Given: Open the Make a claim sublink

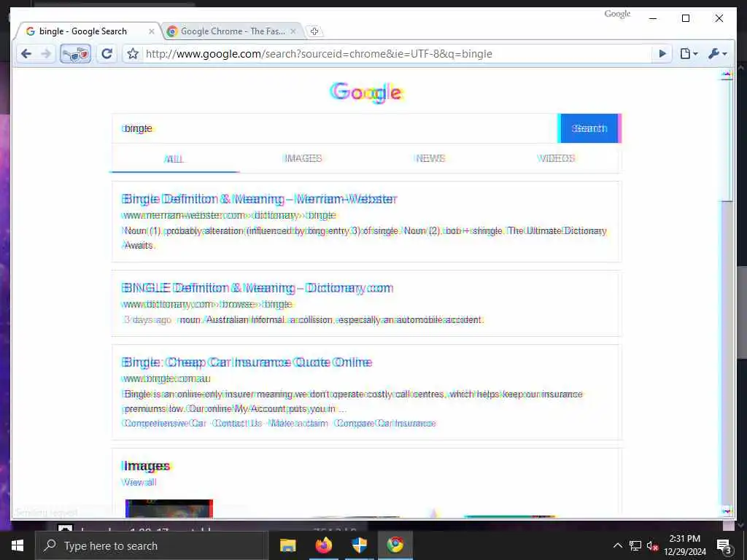Looking at the screenshot, I should click(x=298, y=424).
